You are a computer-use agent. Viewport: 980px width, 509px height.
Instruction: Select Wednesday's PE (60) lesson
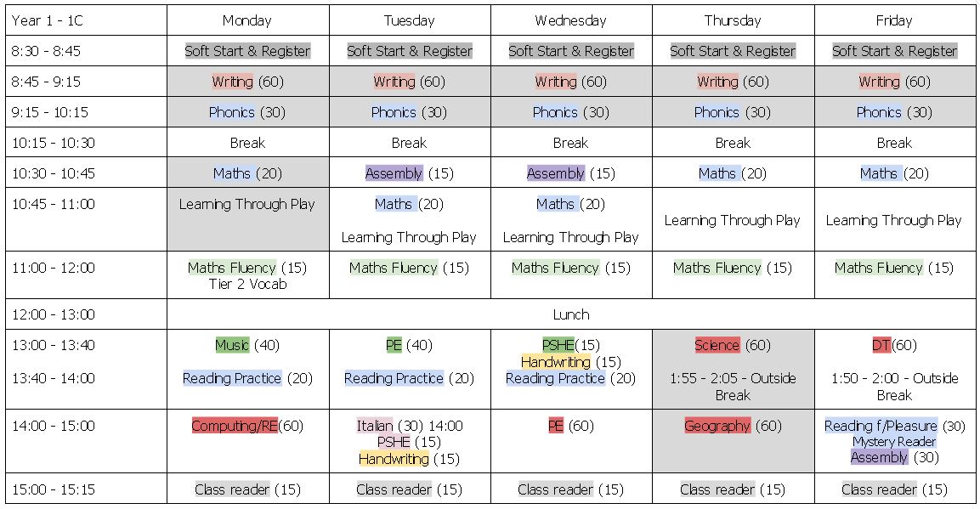[x=571, y=426]
